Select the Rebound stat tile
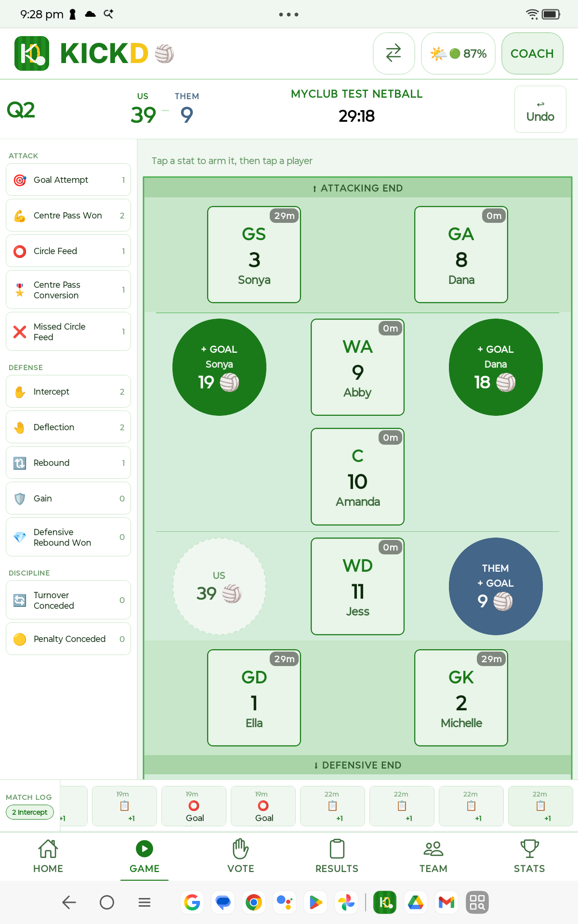 [x=68, y=462]
